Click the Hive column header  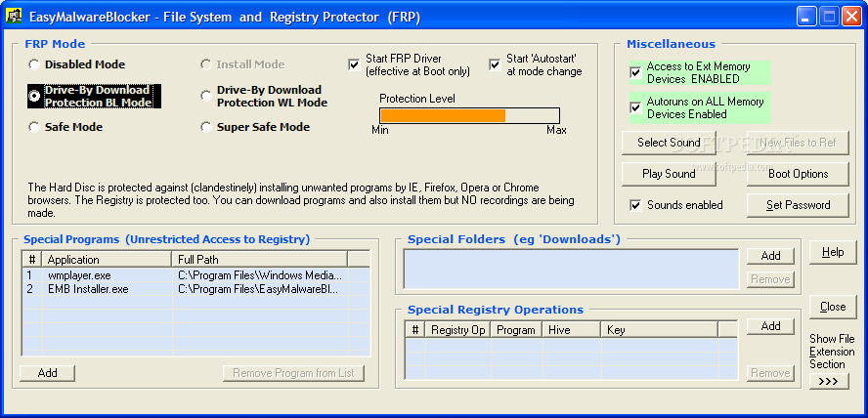pos(571,330)
